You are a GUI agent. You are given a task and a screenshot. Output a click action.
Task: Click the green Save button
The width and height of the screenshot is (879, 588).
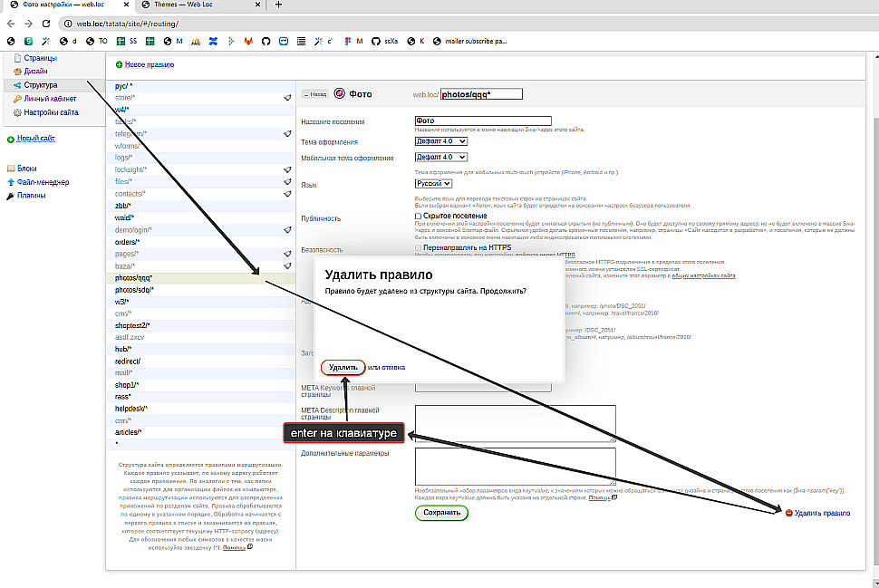442,513
